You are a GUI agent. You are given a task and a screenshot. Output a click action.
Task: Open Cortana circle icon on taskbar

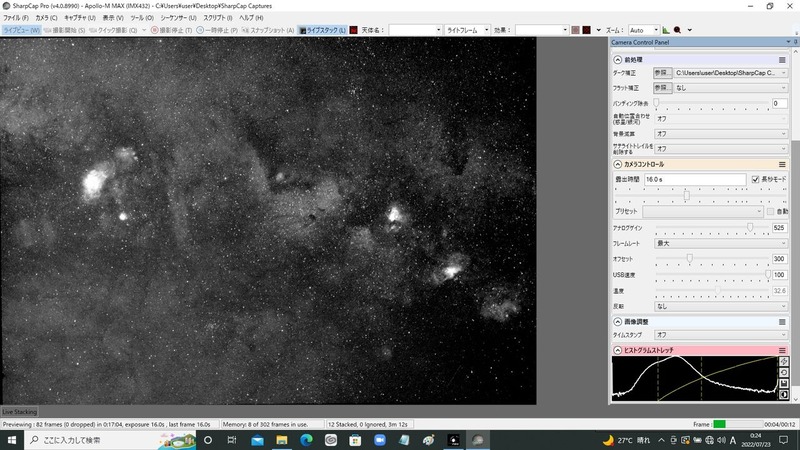[x=208, y=440]
